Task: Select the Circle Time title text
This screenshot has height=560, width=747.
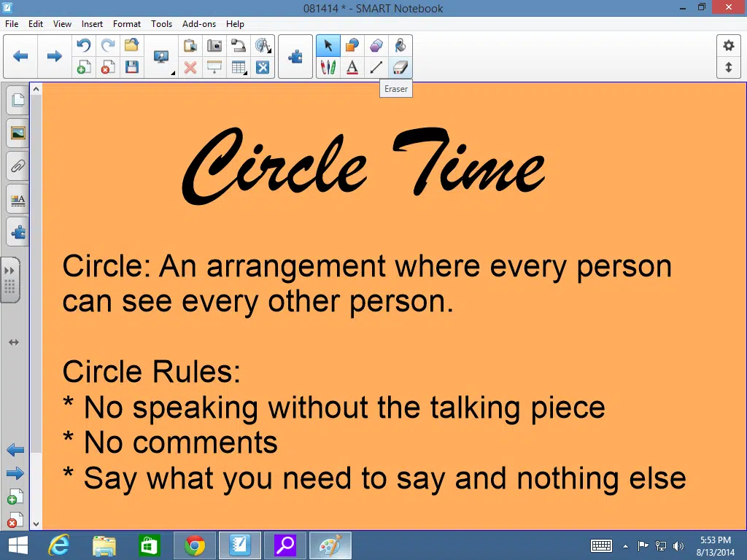Action: tap(363, 165)
